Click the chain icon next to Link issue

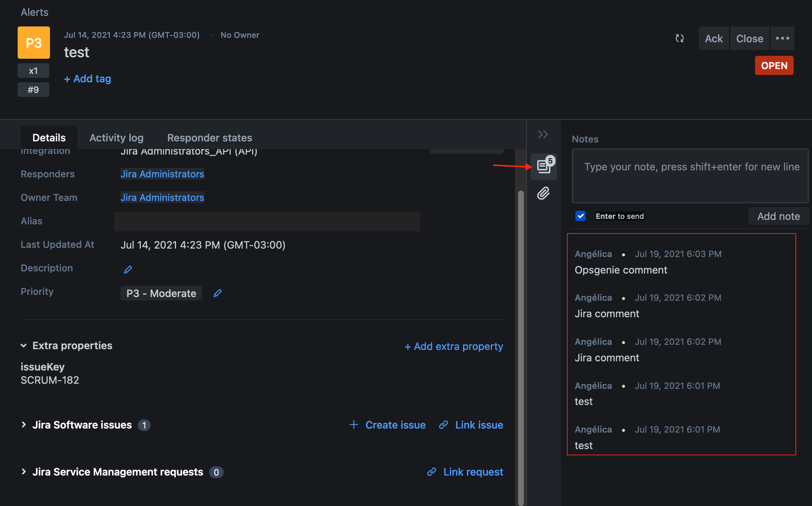click(x=443, y=425)
